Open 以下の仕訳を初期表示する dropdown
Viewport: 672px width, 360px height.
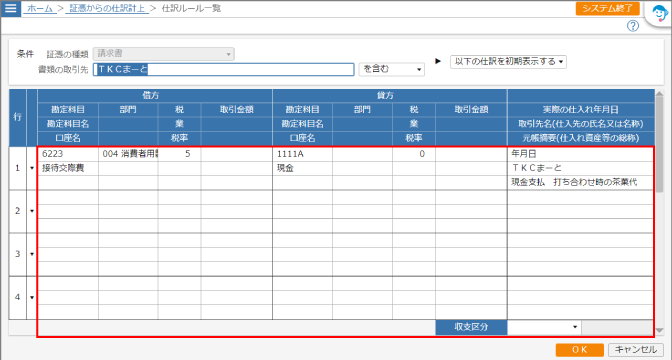pyautogui.click(x=508, y=61)
